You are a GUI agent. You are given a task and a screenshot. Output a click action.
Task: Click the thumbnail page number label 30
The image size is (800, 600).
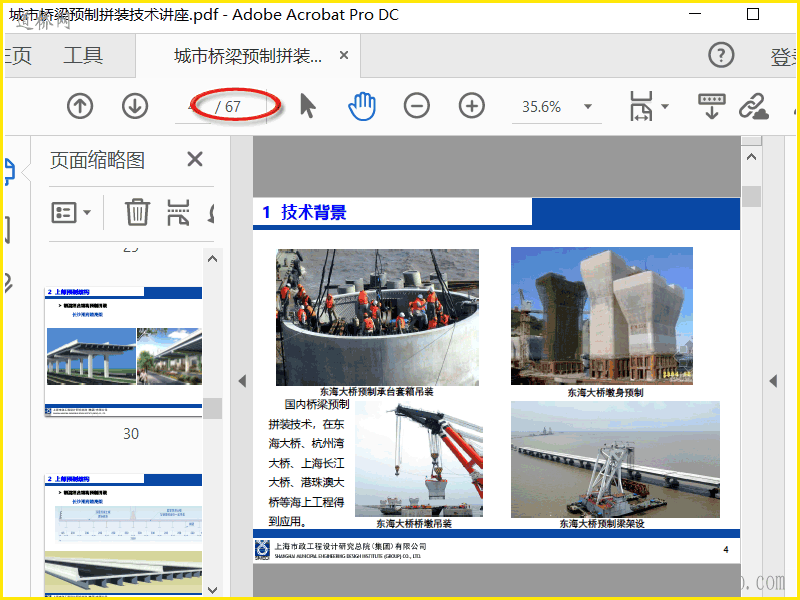(x=131, y=434)
